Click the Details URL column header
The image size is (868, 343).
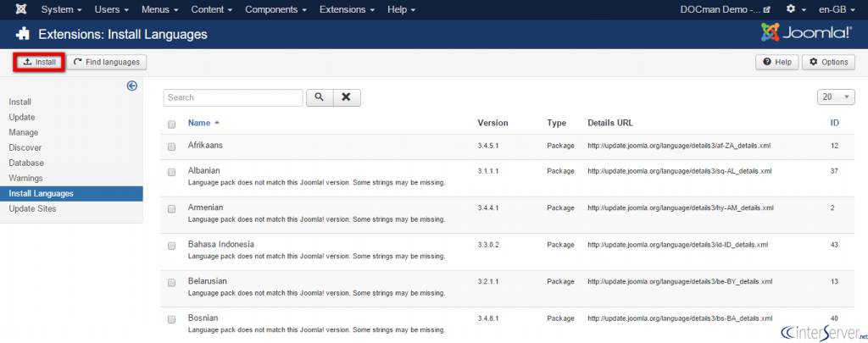(x=610, y=123)
